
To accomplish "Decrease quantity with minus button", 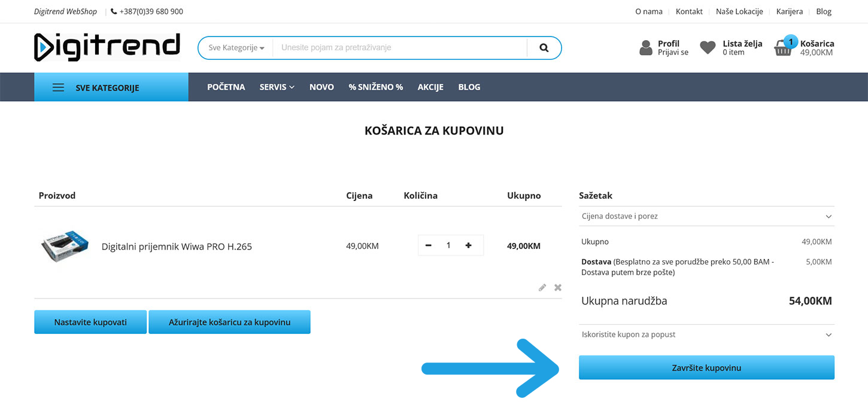I will [429, 245].
